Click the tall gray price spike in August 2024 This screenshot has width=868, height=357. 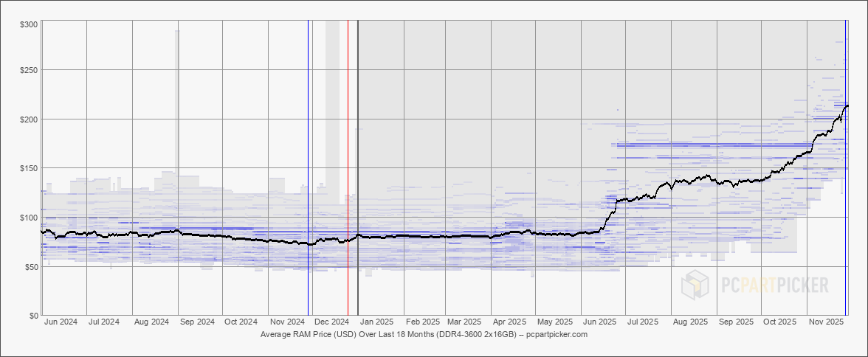(x=177, y=96)
